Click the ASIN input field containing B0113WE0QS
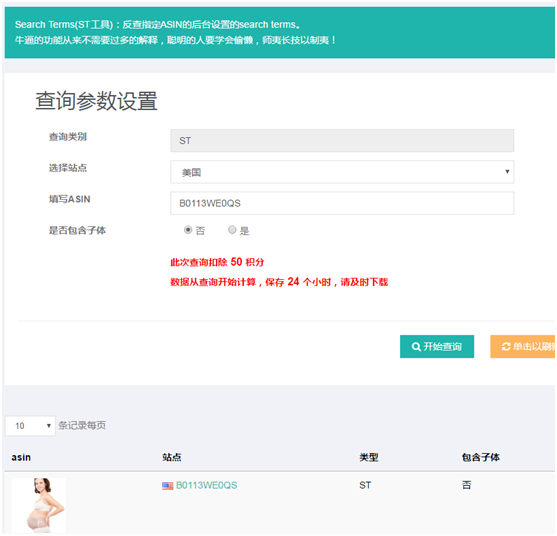The width and height of the screenshot is (557, 536). pos(342,203)
